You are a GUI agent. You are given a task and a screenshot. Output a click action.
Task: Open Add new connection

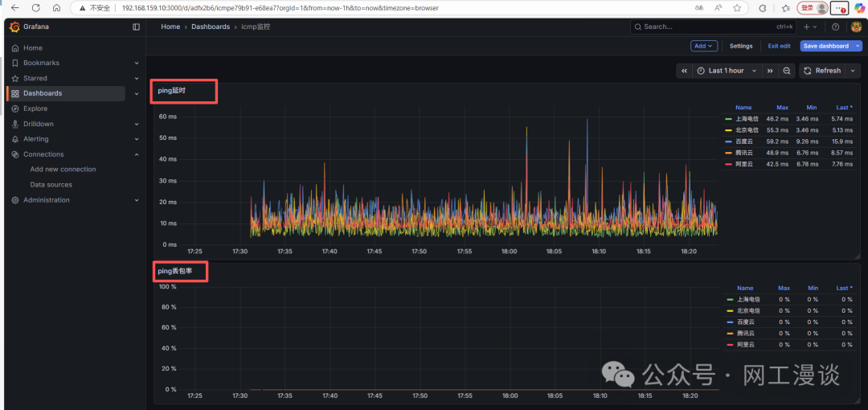tap(63, 170)
